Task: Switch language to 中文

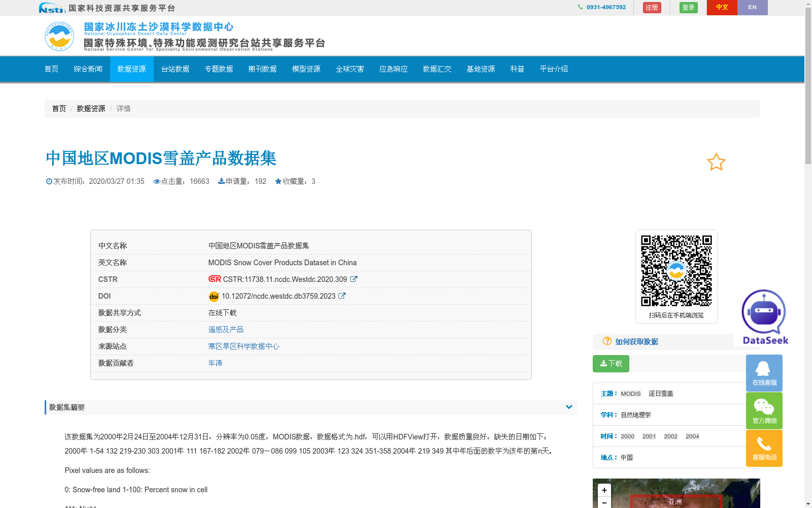Action: coord(722,8)
